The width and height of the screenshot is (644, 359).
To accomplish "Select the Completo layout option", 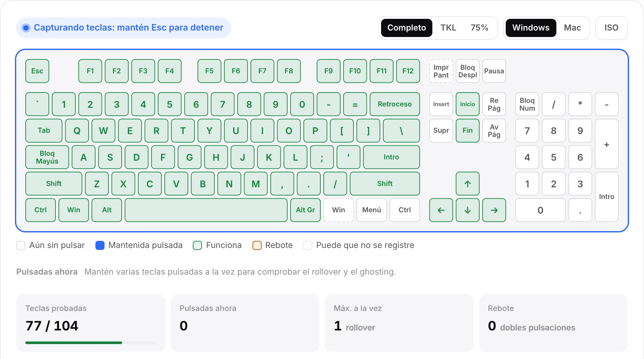I will (x=406, y=28).
